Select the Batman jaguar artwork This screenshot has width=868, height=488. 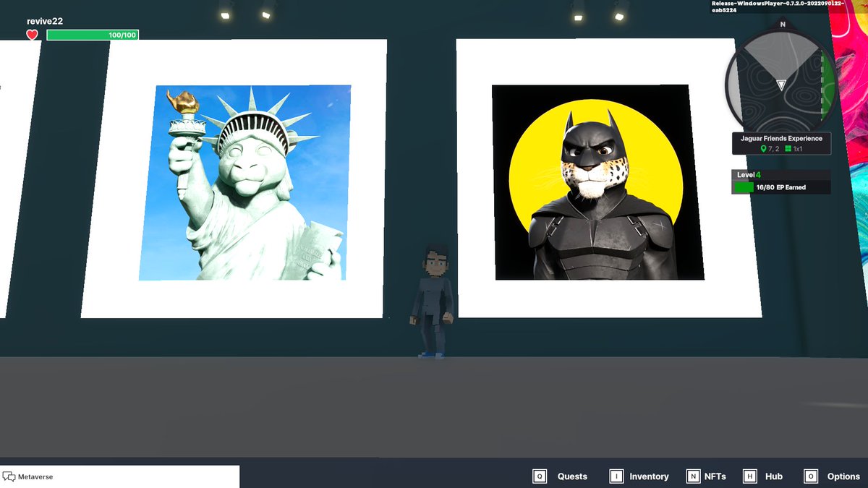[597, 182]
